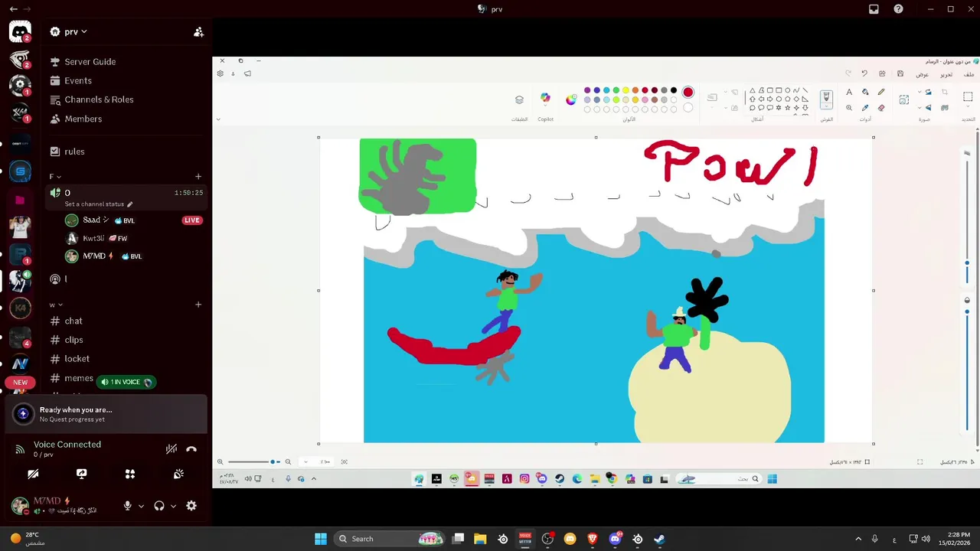Image resolution: width=980 pixels, height=551 pixels.
Task: Click the Share icon in Paint title bar
Action: [882, 73]
